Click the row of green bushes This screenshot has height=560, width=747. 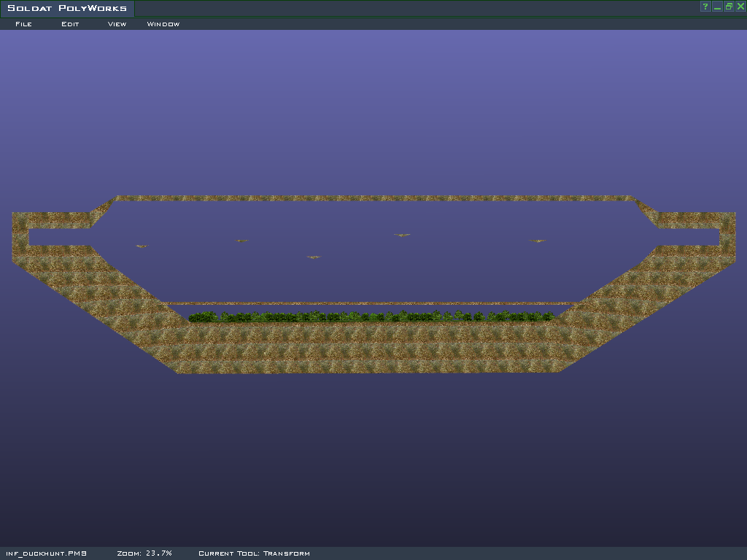click(372, 317)
